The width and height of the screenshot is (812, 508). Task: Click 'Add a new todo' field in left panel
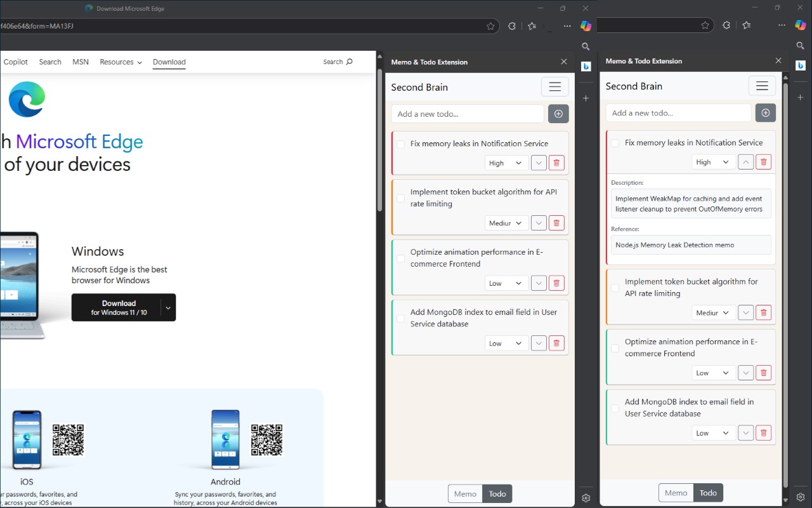(x=468, y=114)
